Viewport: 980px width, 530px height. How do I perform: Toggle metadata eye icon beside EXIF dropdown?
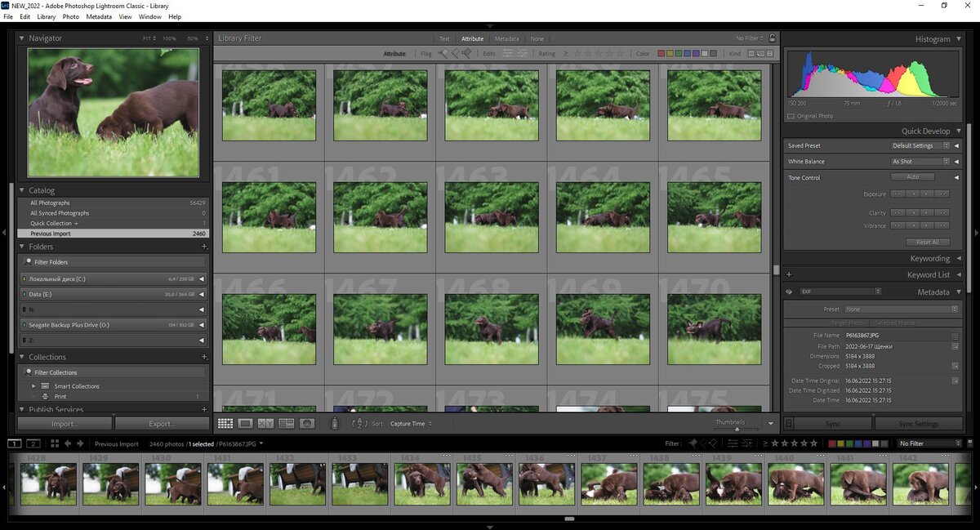pyautogui.click(x=789, y=292)
